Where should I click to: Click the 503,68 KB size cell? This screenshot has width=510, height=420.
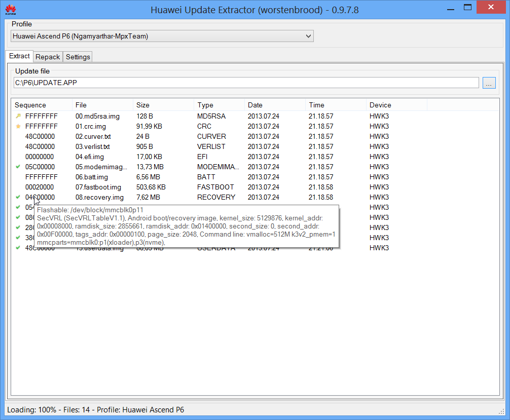pos(151,187)
